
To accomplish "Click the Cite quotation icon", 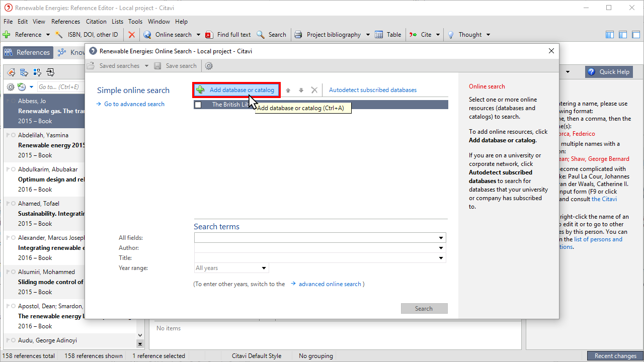I will tap(413, 35).
